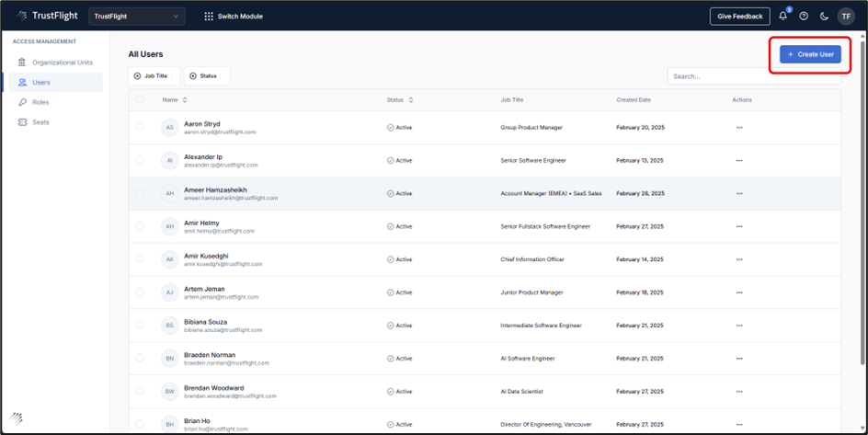Viewport: 868px width, 435px height.
Task: Click in the Search users field
Action: coord(754,76)
